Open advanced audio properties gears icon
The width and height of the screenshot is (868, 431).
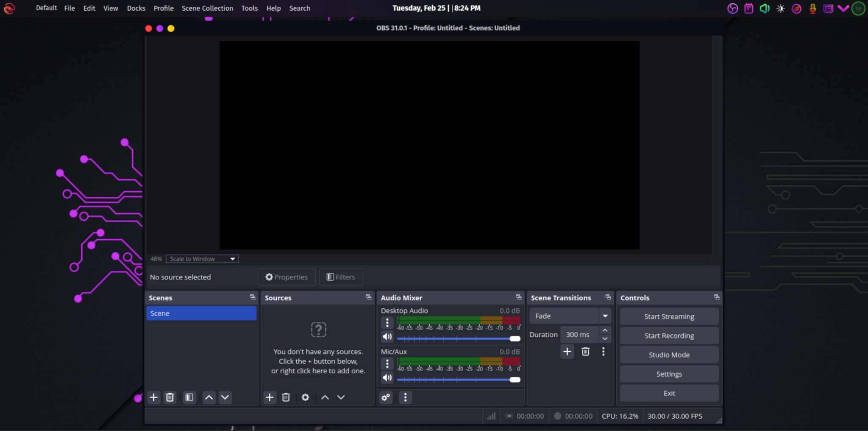pyautogui.click(x=386, y=397)
